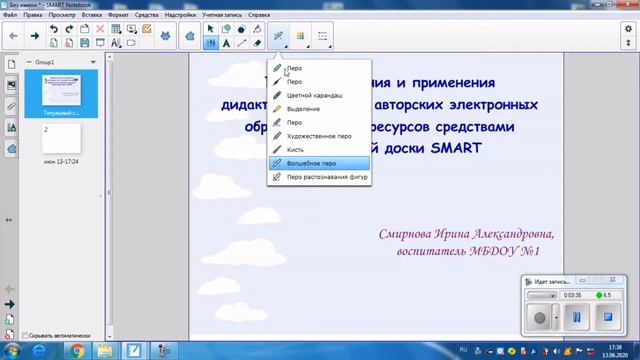Open the Справка menu
Image resolution: width=640 pixels, height=360 pixels.
[x=259, y=15]
